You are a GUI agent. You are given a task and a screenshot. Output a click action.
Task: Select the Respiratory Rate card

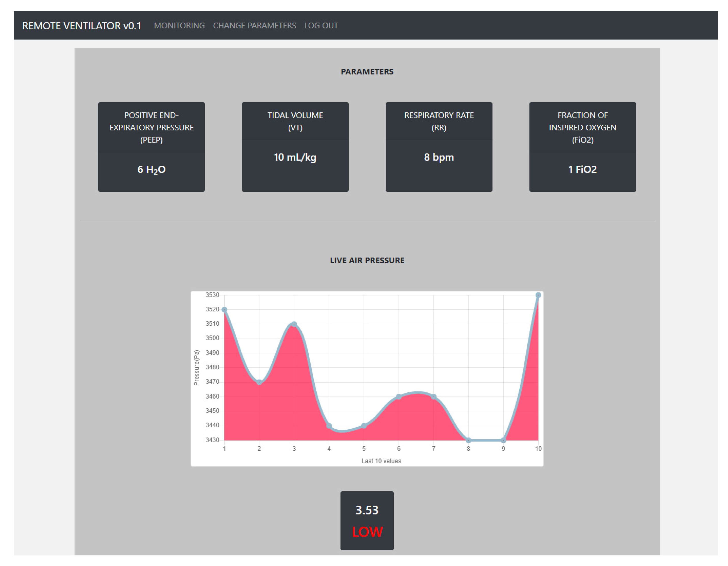click(x=439, y=147)
